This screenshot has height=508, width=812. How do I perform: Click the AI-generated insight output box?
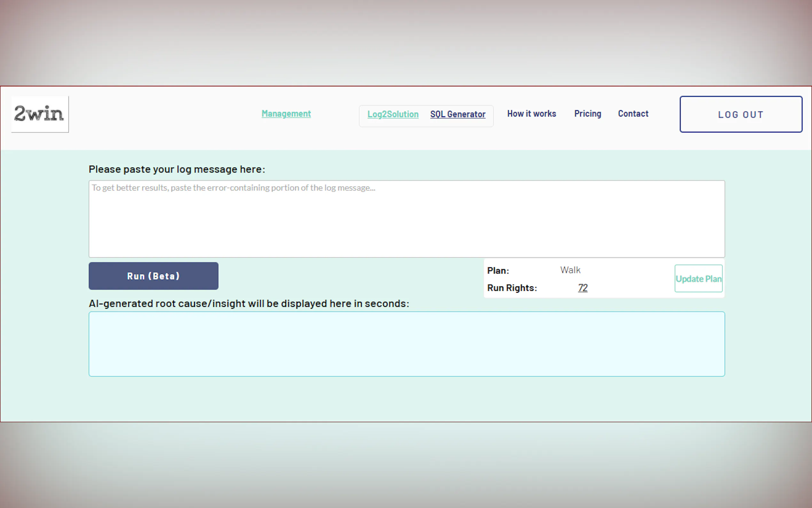(406, 344)
